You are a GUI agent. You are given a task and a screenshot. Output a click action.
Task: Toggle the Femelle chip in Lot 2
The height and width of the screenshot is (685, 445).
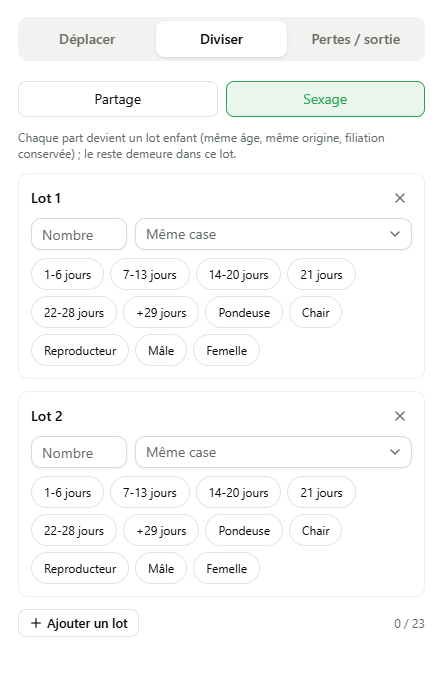coord(227,568)
